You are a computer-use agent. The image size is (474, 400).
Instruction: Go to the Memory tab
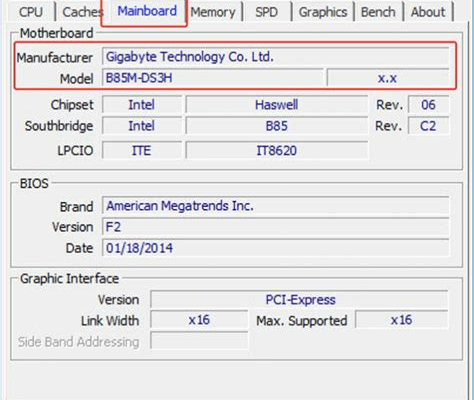point(213,12)
